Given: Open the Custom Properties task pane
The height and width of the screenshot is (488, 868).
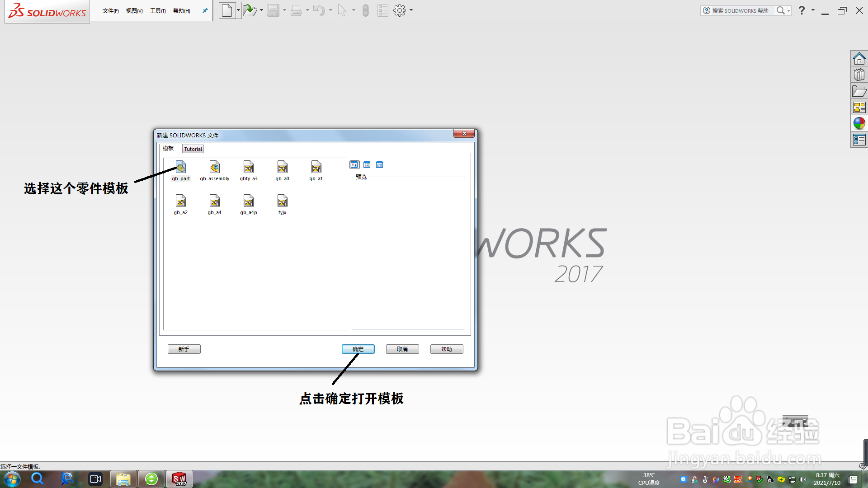Looking at the screenshot, I should coord(859,140).
